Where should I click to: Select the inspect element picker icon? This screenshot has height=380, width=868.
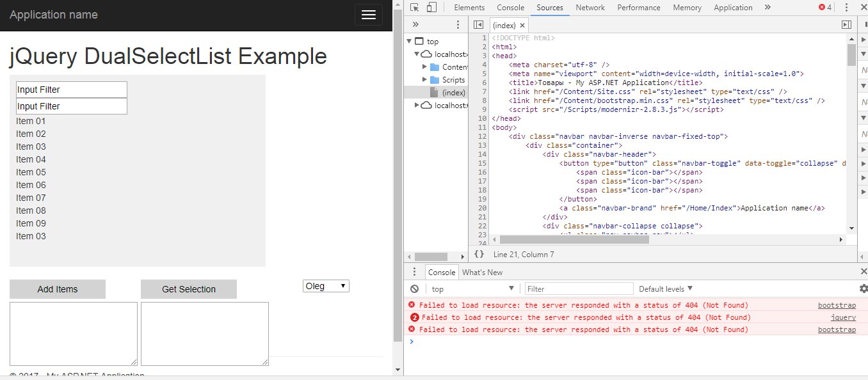415,8
